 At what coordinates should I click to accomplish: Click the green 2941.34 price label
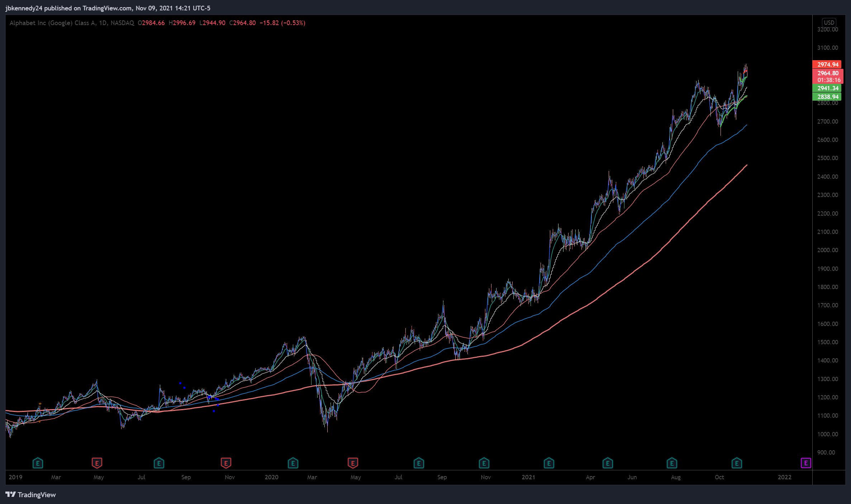(x=827, y=88)
